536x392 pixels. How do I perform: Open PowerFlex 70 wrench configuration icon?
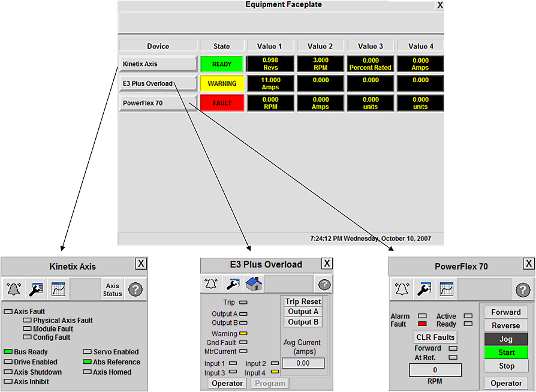(424, 289)
